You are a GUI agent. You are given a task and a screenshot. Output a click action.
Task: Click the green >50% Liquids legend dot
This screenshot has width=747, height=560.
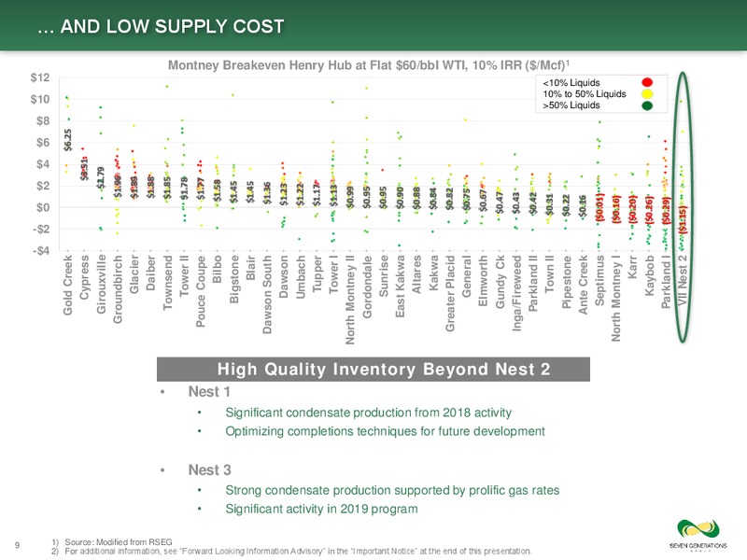tap(646, 105)
